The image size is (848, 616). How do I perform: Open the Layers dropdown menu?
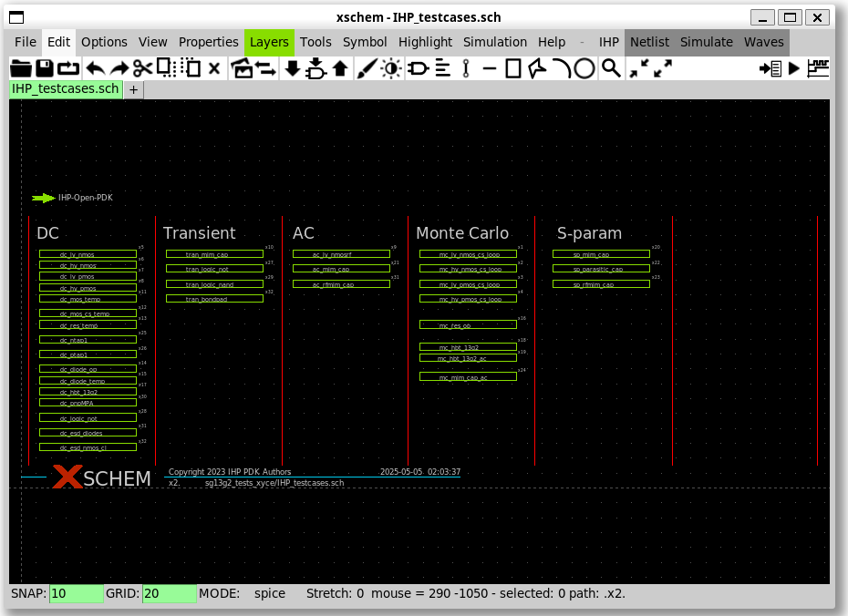point(269,42)
